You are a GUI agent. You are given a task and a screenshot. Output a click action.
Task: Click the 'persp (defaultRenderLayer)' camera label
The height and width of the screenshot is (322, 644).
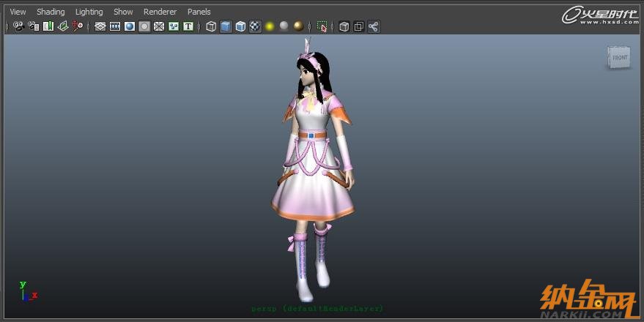click(x=317, y=308)
